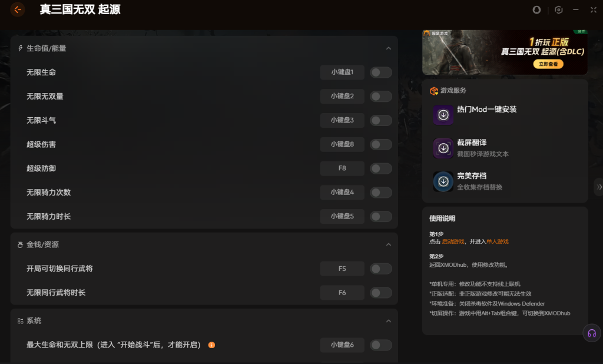This screenshot has width=603, height=364.
Task: Click the orange back arrow icon
Action: point(18,10)
